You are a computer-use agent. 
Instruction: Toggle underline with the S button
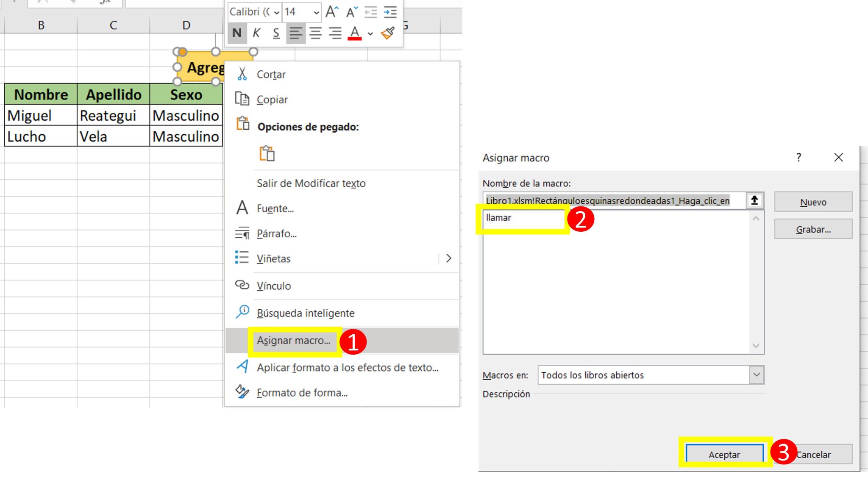pos(275,33)
